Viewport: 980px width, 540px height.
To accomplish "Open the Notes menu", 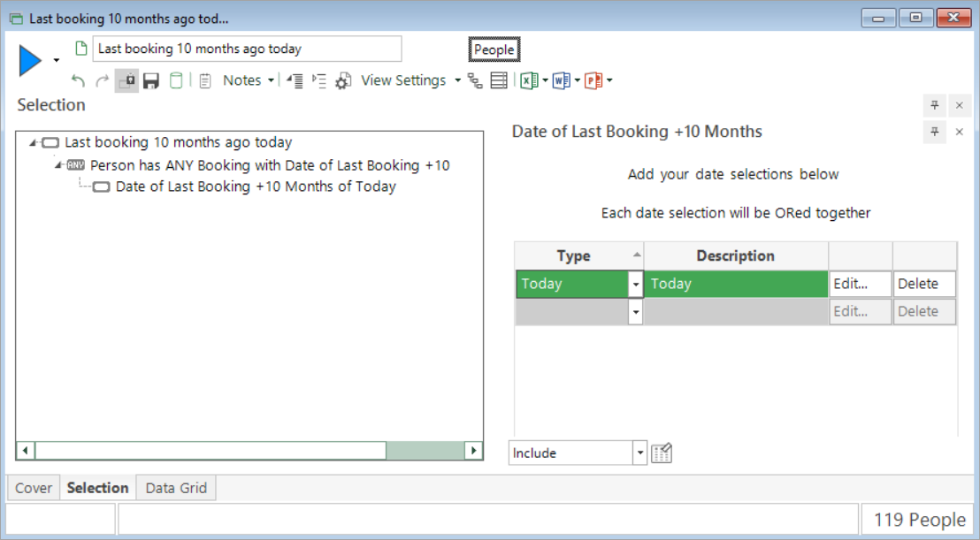I will coord(241,80).
